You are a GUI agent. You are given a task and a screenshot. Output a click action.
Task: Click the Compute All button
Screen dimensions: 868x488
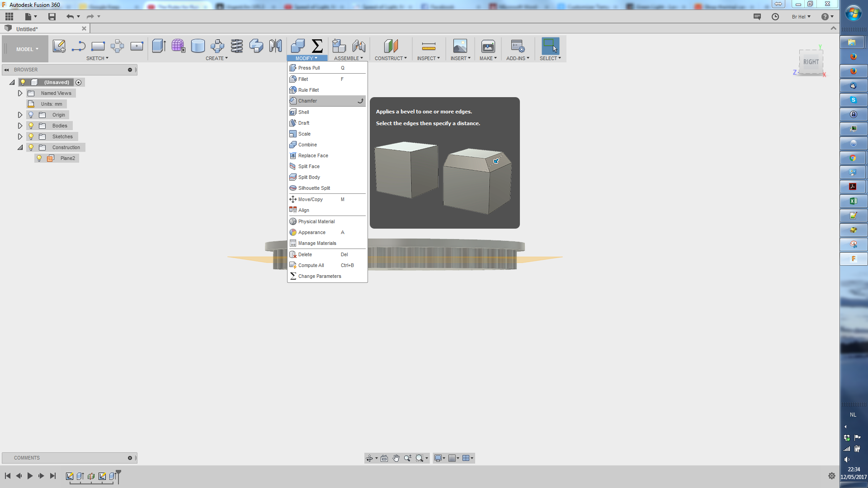(x=311, y=265)
